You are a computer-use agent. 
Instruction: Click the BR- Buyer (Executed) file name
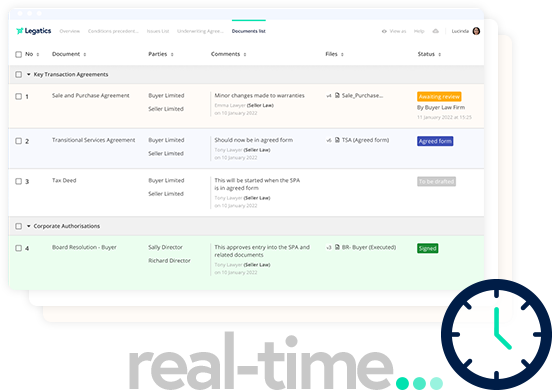pyautogui.click(x=369, y=247)
